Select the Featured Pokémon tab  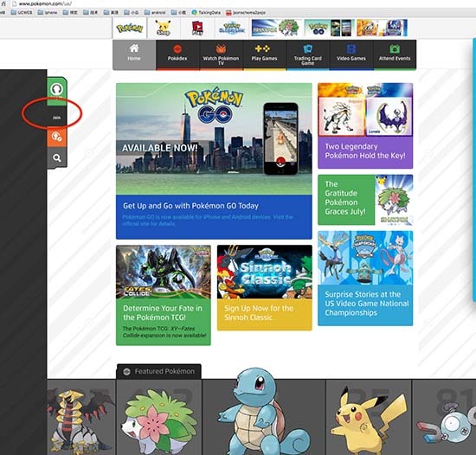[x=158, y=371]
